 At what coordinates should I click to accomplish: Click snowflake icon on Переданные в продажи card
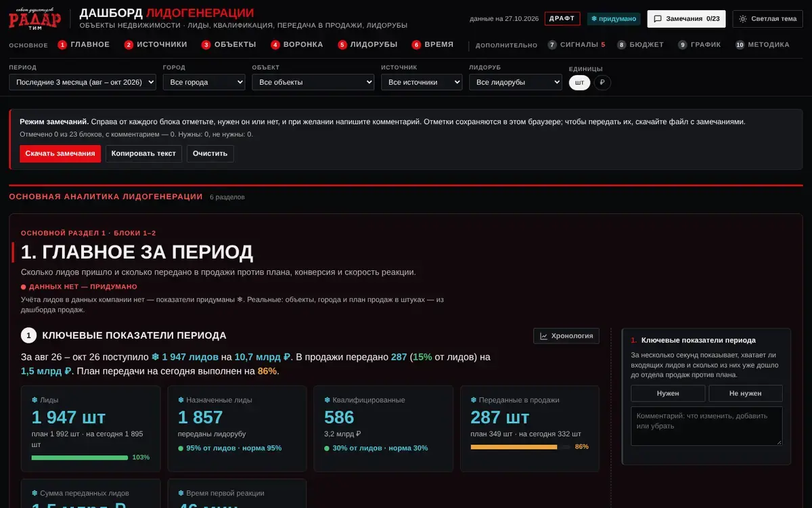(473, 400)
